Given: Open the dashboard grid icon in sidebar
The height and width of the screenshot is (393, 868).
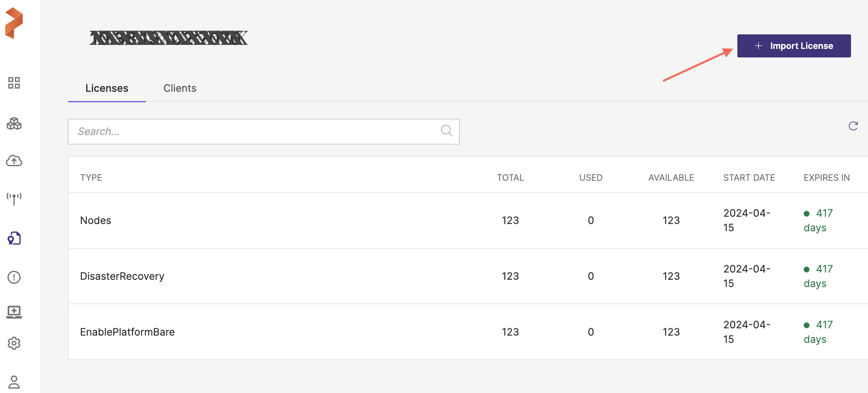Looking at the screenshot, I should [x=14, y=83].
